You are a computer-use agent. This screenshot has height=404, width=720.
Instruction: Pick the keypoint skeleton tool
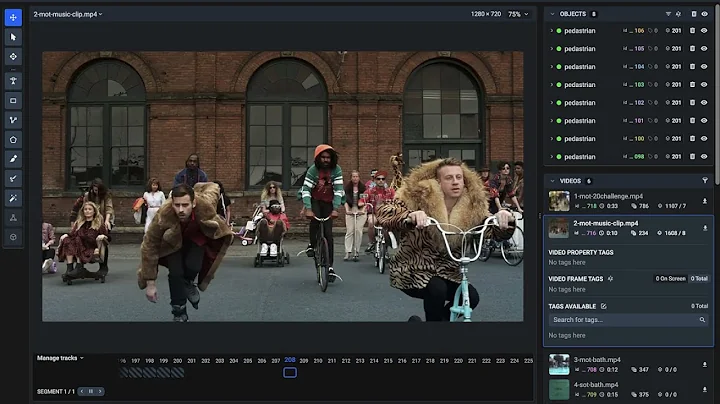(13, 81)
